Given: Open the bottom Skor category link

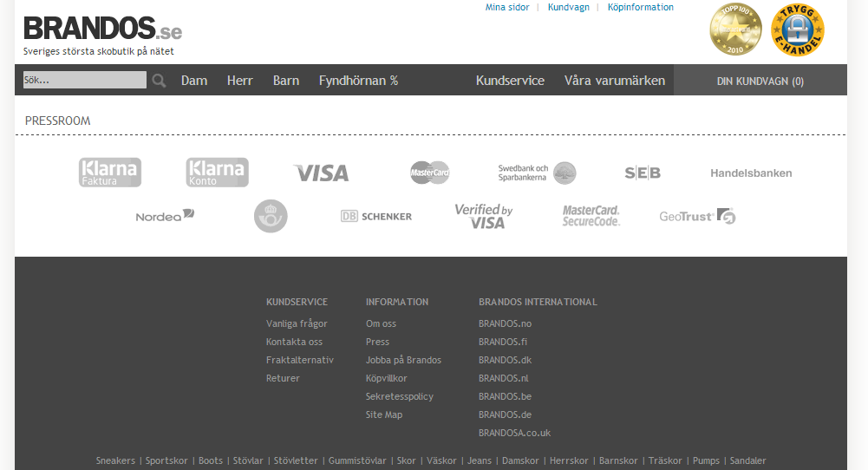Looking at the screenshot, I should (407, 460).
